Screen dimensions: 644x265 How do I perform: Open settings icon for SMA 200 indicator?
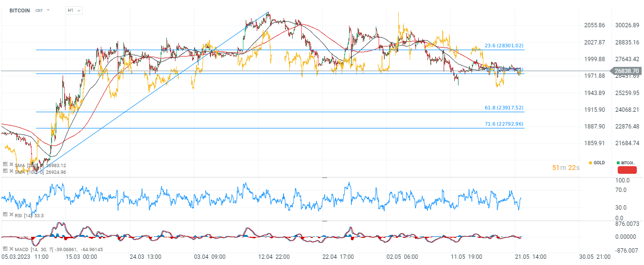[x=5, y=165]
